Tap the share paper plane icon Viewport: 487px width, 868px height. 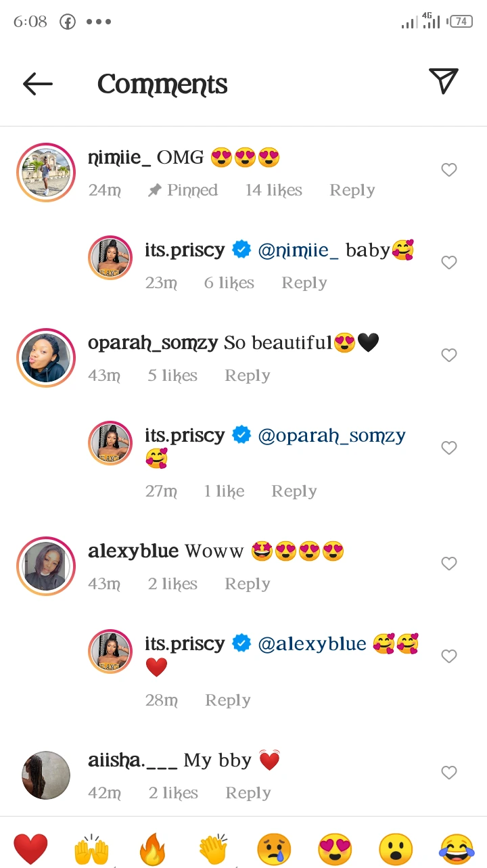[444, 81]
